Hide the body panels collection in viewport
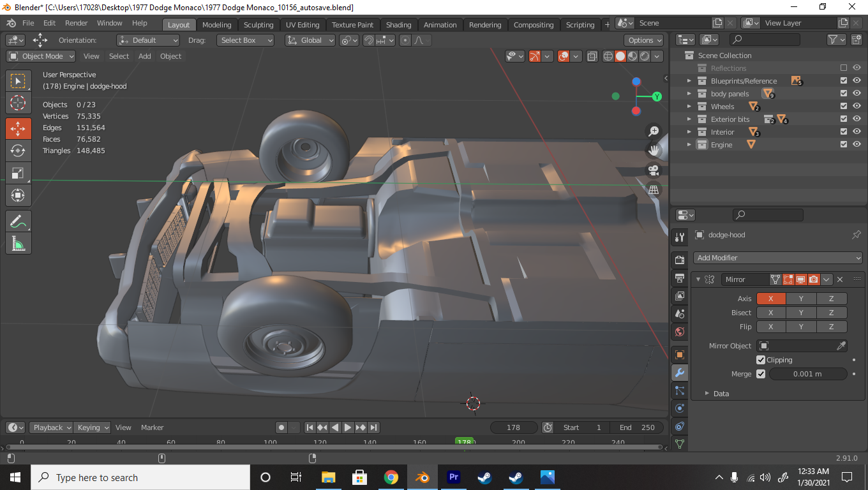Viewport: 868px width, 490px height. [x=857, y=94]
